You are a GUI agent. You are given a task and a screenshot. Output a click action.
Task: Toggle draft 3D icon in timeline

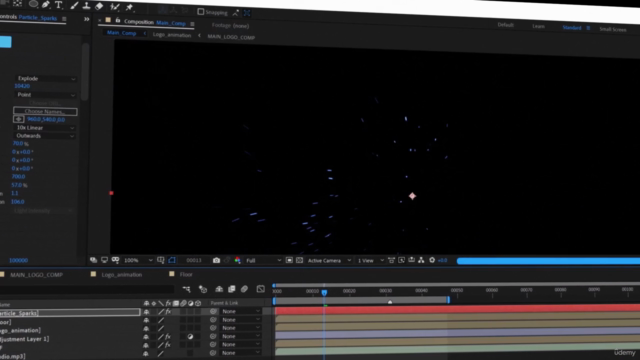203,289
